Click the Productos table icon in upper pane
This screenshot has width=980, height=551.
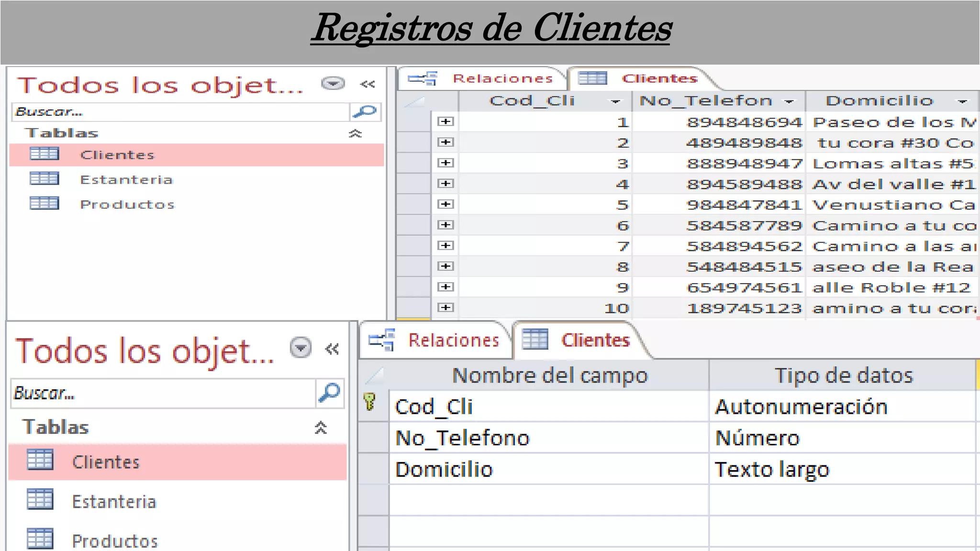[44, 204]
